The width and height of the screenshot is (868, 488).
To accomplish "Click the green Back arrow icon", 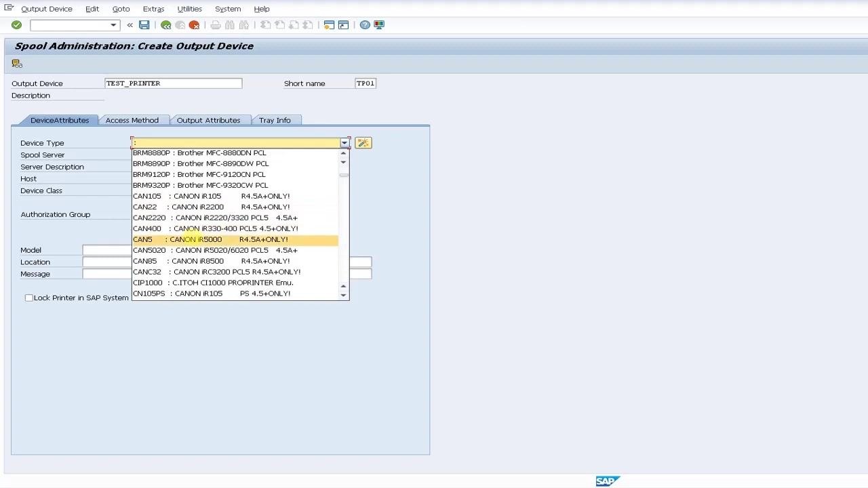I will tap(165, 25).
